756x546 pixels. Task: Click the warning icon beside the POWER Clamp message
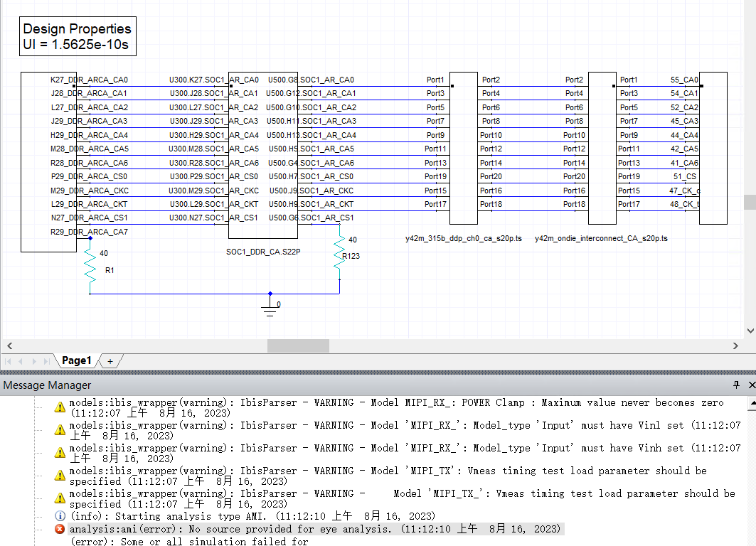click(60, 407)
